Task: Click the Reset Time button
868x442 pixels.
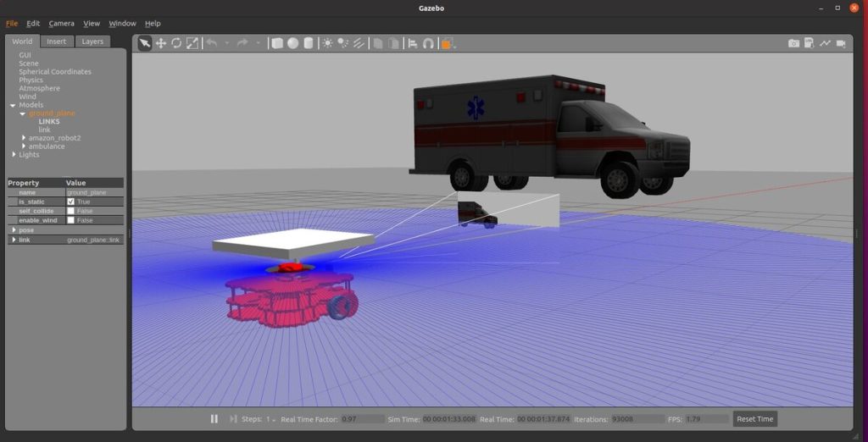Action: tap(755, 419)
